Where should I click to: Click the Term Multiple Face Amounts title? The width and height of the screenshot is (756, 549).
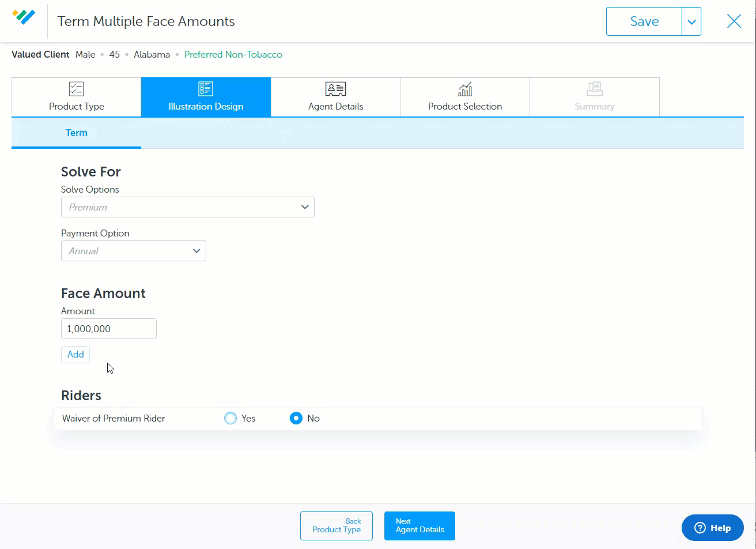point(146,21)
